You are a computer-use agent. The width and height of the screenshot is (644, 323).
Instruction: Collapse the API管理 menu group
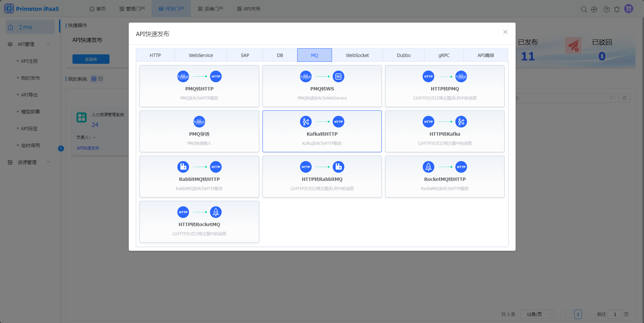[x=49, y=44]
